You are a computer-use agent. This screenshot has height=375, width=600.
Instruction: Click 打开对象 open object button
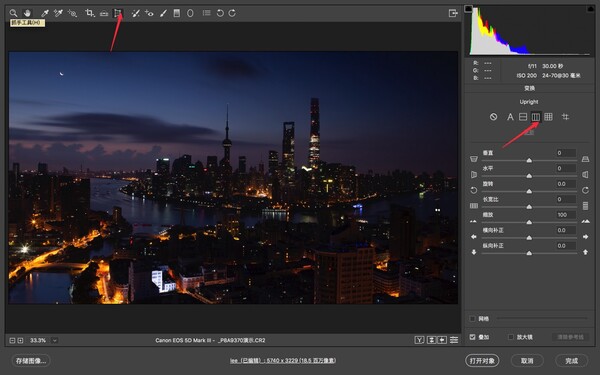(x=482, y=360)
